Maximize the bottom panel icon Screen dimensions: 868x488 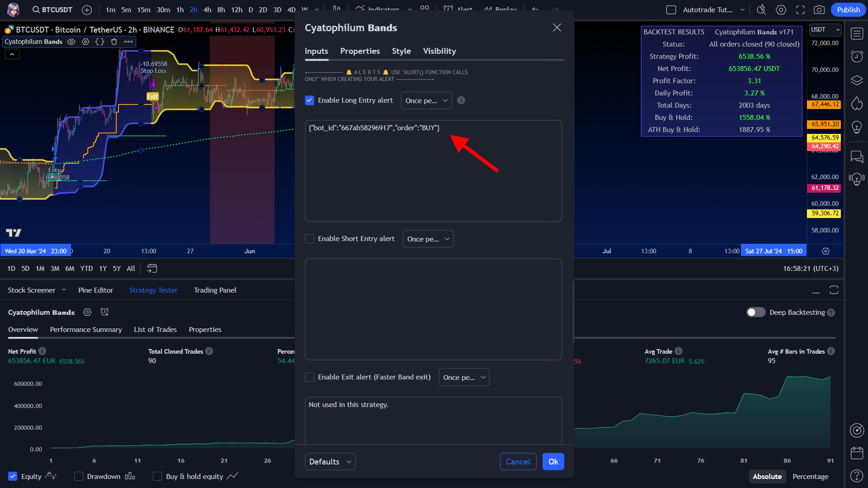tap(834, 290)
